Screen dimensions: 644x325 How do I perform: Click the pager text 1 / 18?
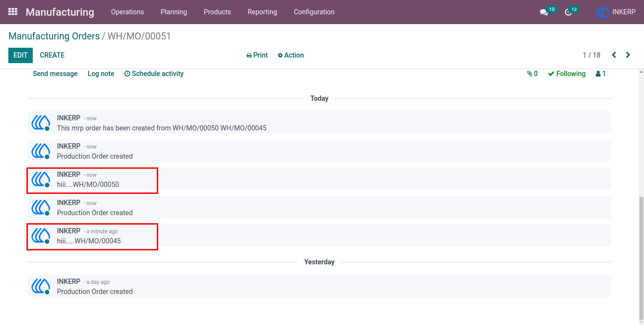click(591, 55)
